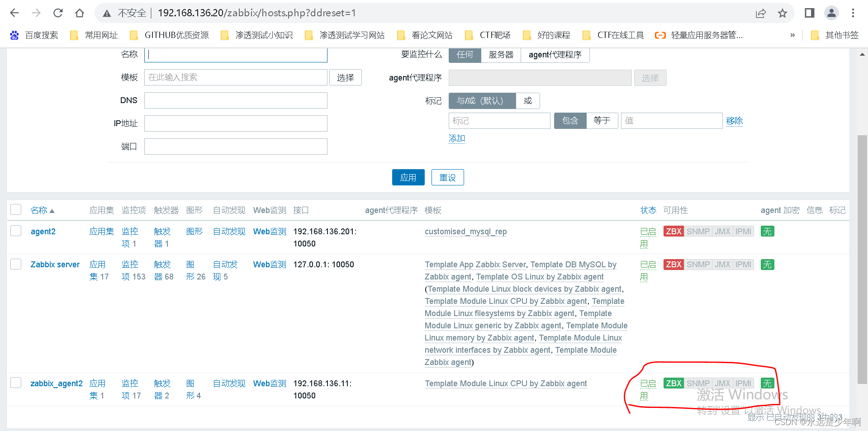Tick the checkbox for agent2 host
868x431 pixels.
point(16,231)
